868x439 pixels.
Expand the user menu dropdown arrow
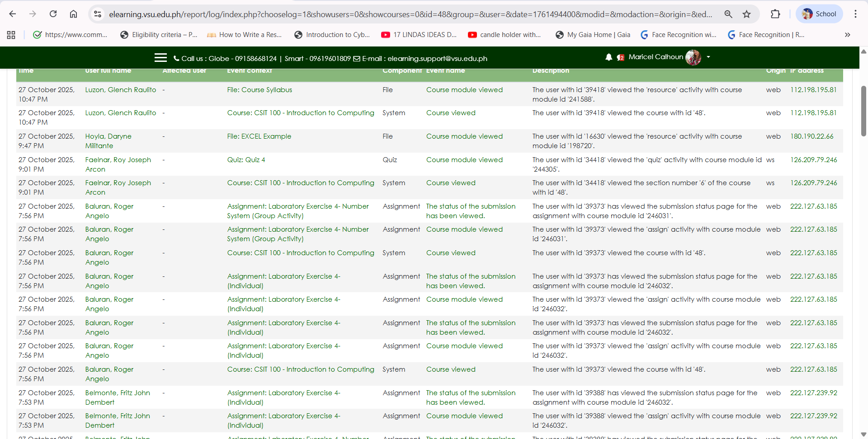(708, 57)
